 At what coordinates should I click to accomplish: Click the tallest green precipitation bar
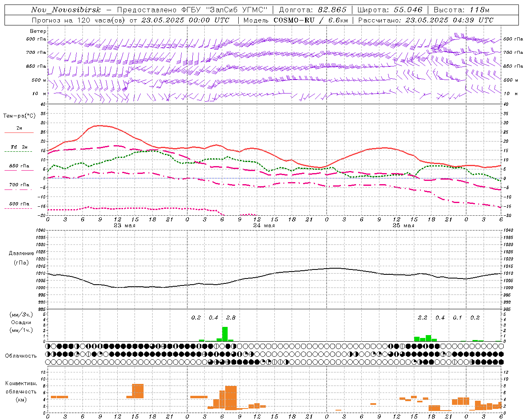pyautogui.click(x=225, y=334)
